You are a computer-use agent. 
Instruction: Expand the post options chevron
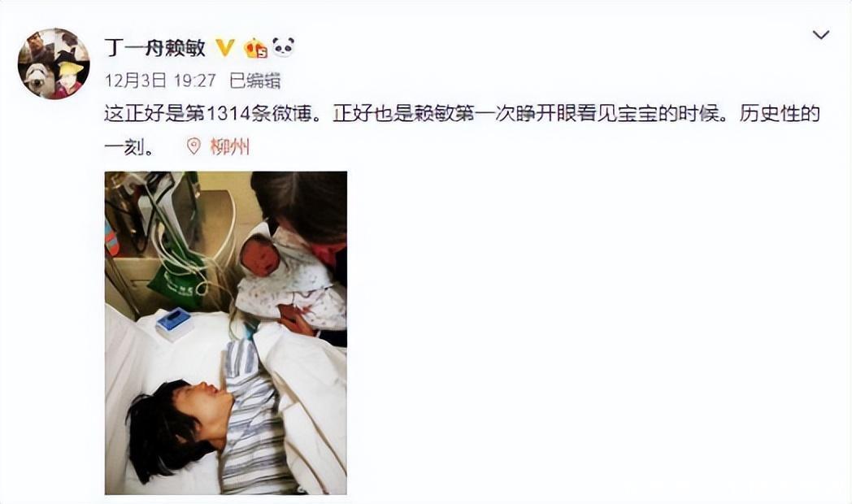tap(820, 35)
